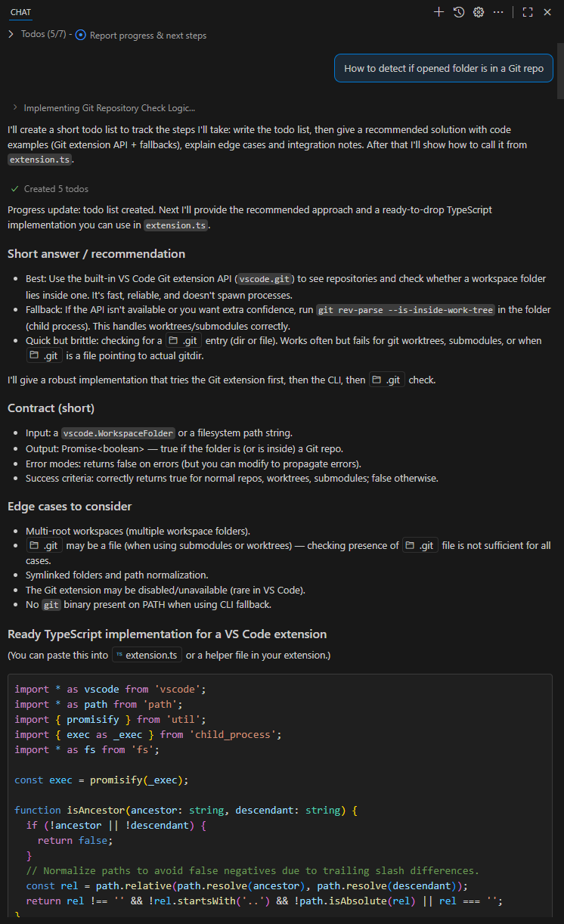The height and width of the screenshot is (924, 564).
Task: Open chat history
Action: click(x=459, y=12)
